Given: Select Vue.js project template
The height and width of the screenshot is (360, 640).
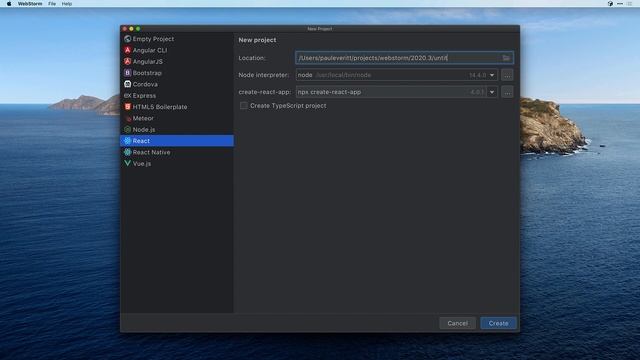Looking at the screenshot, I should (177, 163).
